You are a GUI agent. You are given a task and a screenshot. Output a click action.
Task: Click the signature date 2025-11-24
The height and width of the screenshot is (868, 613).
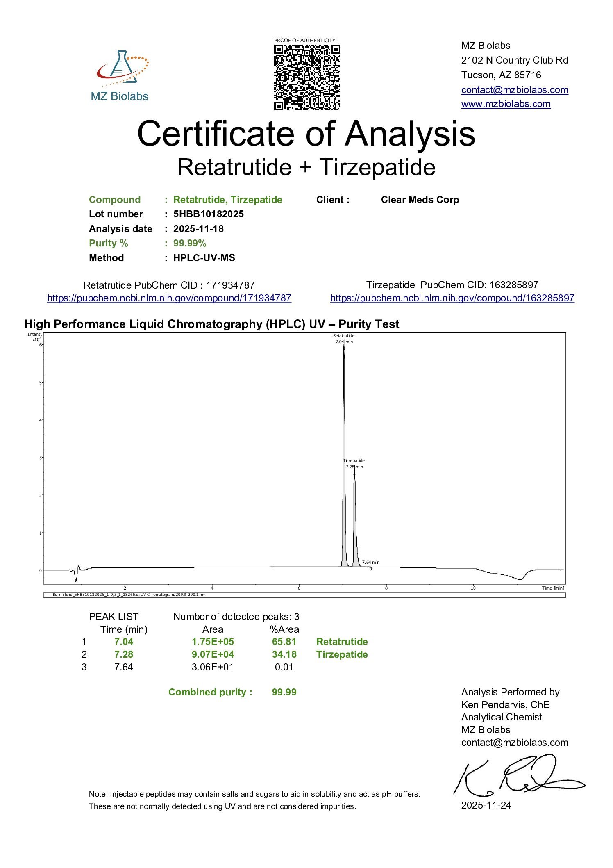point(486,805)
